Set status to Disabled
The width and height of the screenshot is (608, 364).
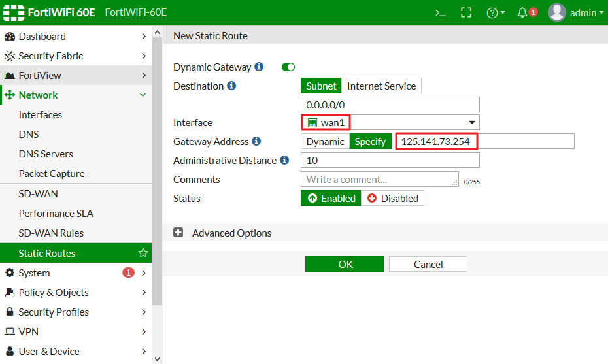click(x=392, y=198)
